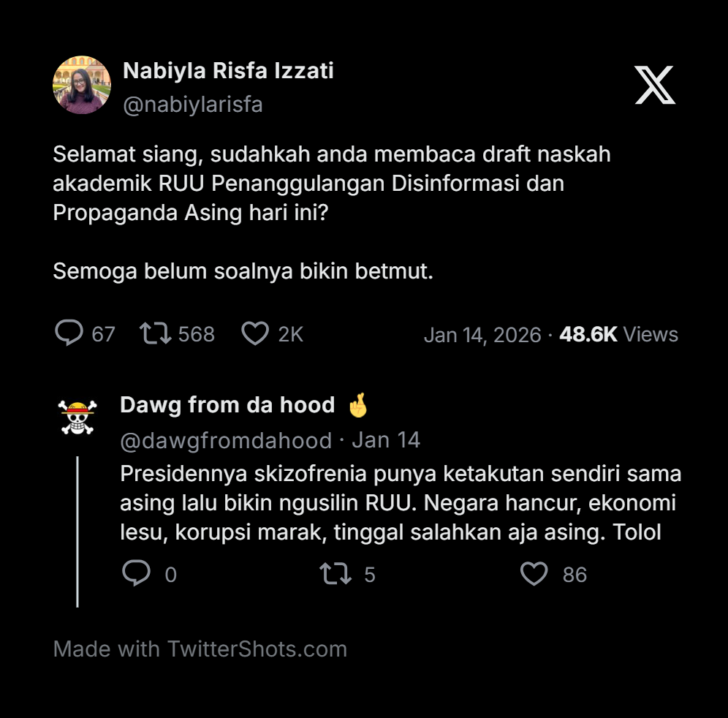Image resolution: width=728 pixels, height=718 pixels.
Task: Open the @nabiylarisfa handle link
Action: 193,105
